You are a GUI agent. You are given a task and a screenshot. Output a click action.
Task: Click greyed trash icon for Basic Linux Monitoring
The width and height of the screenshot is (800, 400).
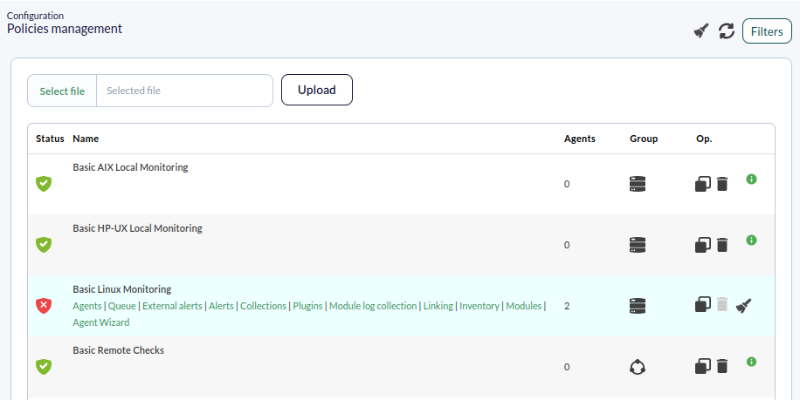(x=722, y=305)
